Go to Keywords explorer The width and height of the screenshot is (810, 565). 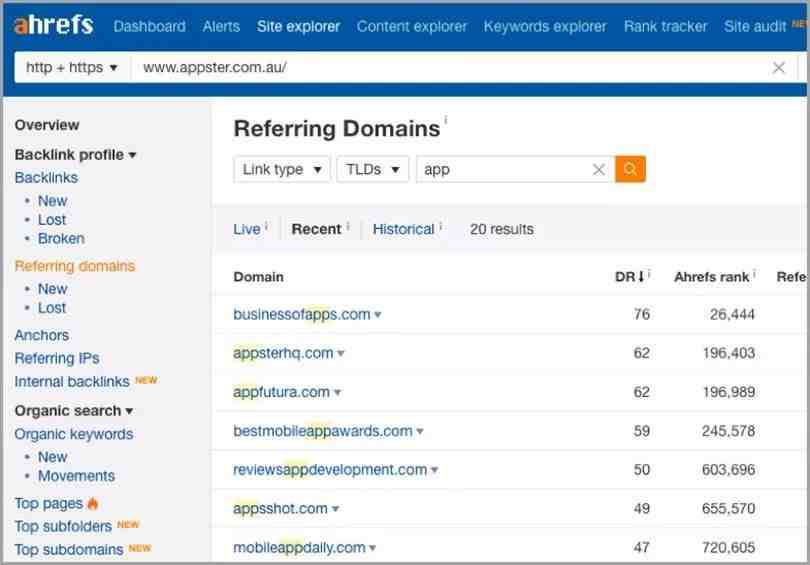coord(545,26)
